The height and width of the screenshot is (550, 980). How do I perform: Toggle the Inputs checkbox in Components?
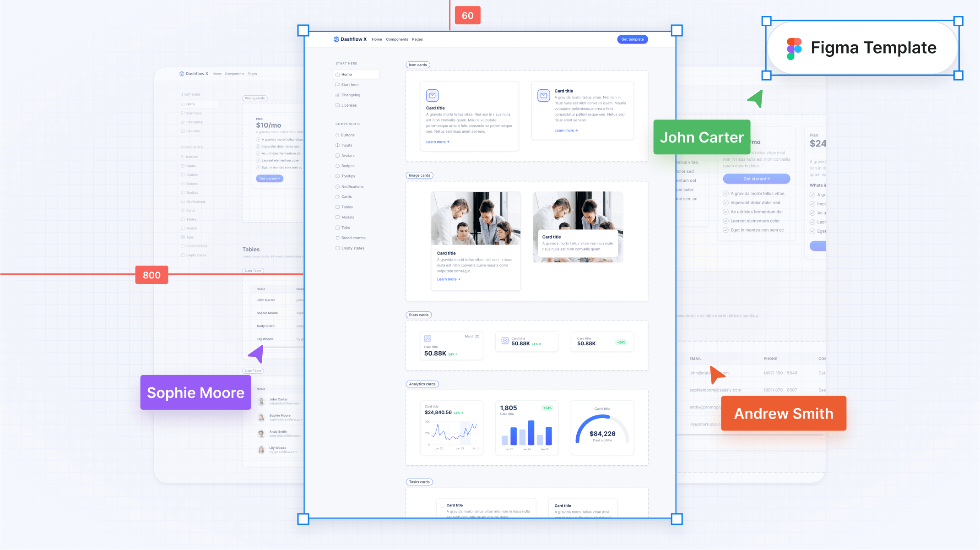click(338, 146)
